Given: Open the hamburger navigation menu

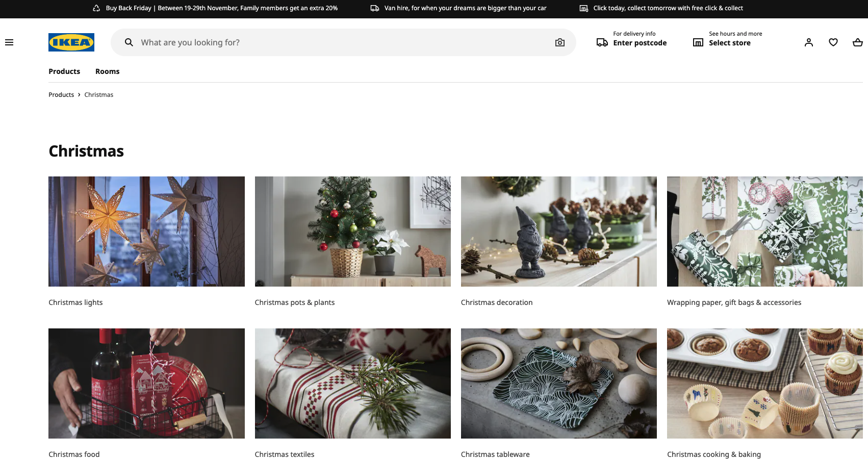Looking at the screenshot, I should pos(9,42).
